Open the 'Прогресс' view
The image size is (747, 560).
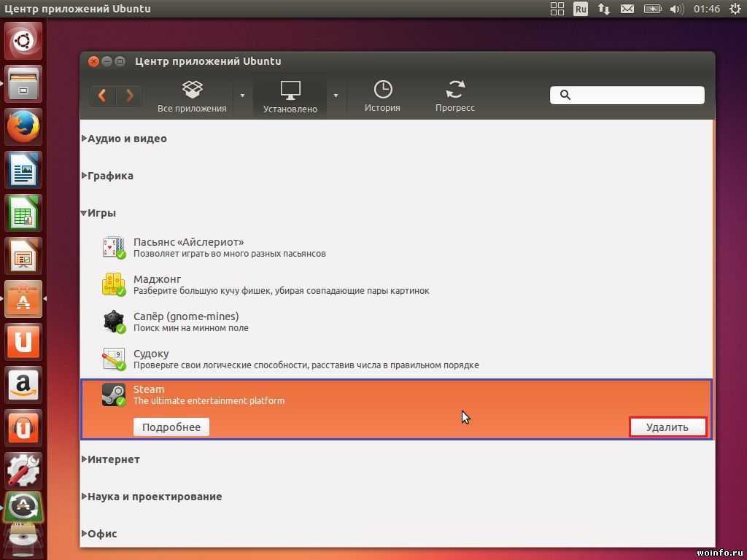(455, 97)
